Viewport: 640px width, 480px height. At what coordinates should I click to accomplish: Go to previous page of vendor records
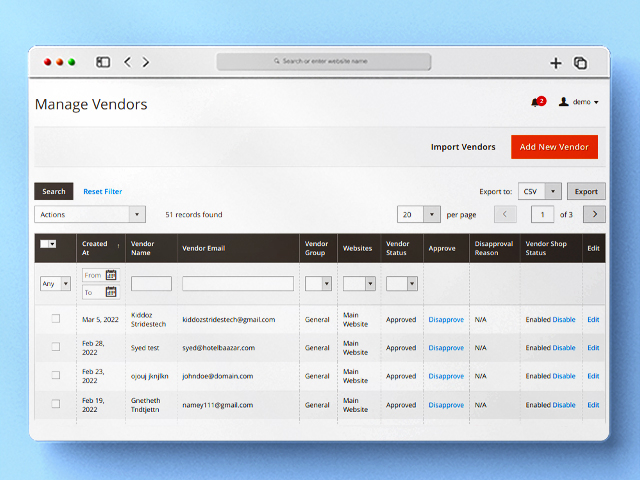(x=506, y=214)
